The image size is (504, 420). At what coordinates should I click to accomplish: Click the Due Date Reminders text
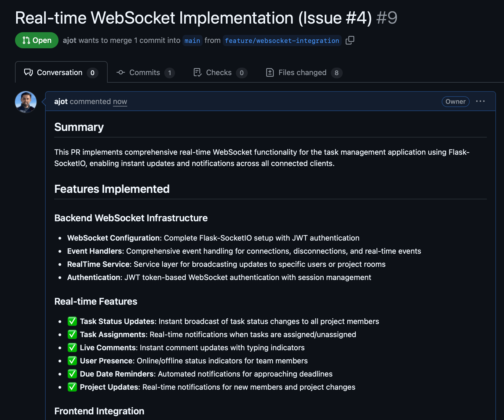tap(206, 374)
